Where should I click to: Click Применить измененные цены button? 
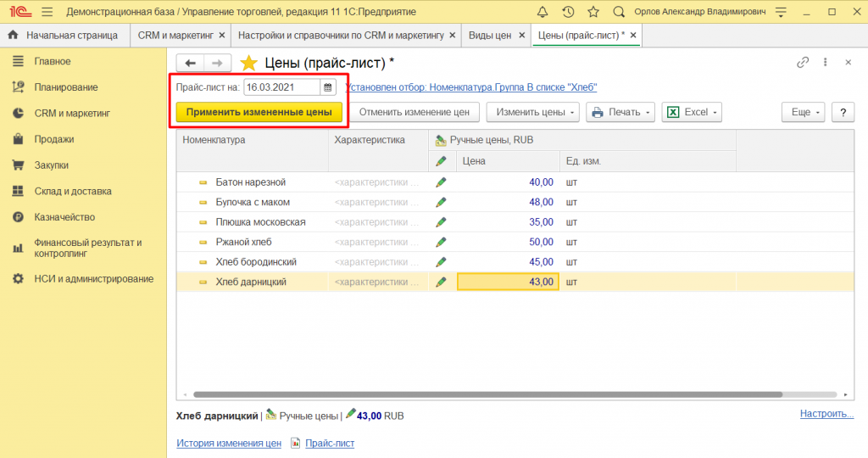click(x=259, y=112)
